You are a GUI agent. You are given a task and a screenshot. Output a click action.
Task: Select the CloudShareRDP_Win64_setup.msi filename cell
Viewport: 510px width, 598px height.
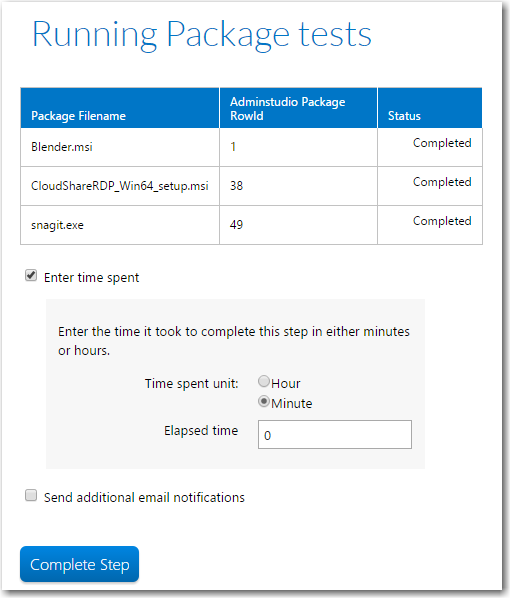pos(120,186)
